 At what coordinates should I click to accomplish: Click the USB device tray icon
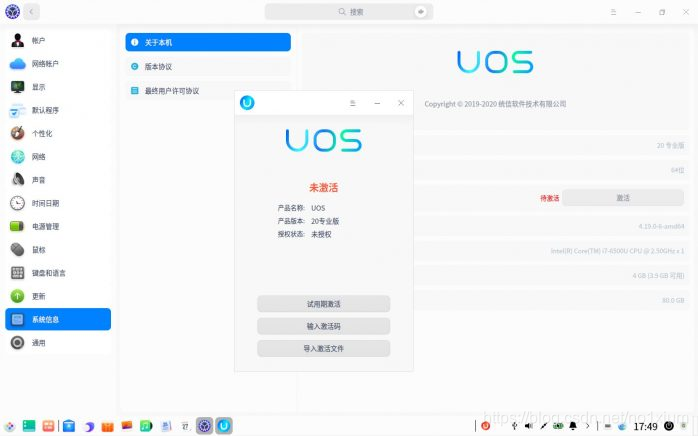point(514,426)
